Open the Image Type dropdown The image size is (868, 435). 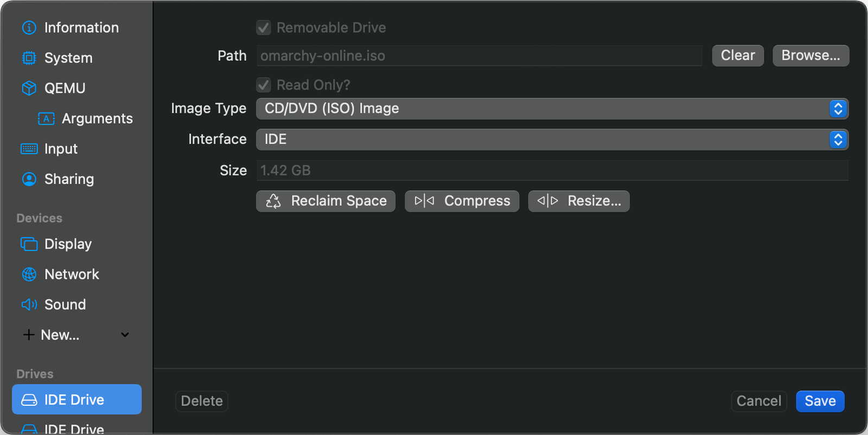[x=552, y=108]
